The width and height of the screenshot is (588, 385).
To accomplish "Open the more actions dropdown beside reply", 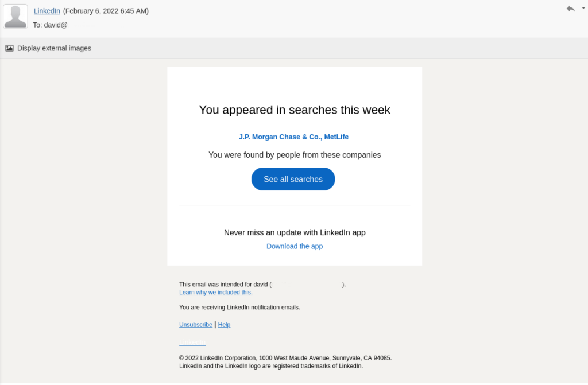I will pos(583,8).
